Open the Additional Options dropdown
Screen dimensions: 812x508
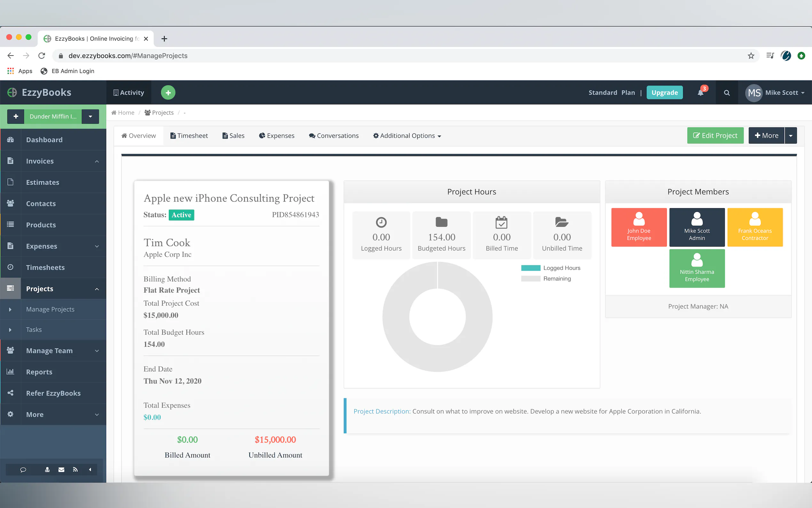(407, 136)
